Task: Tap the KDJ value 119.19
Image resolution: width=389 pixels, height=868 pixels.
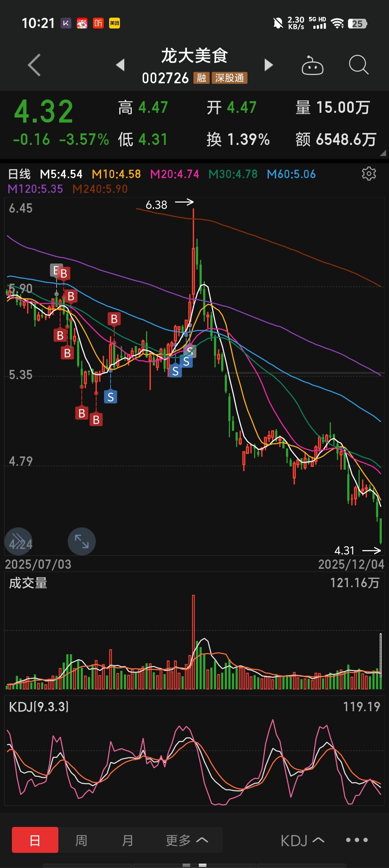Action: pos(362,707)
